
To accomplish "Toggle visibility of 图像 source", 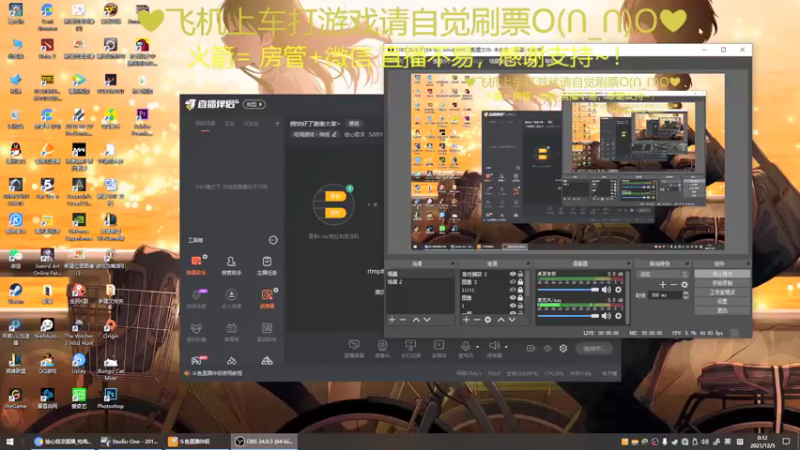I will [x=513, y=297].
